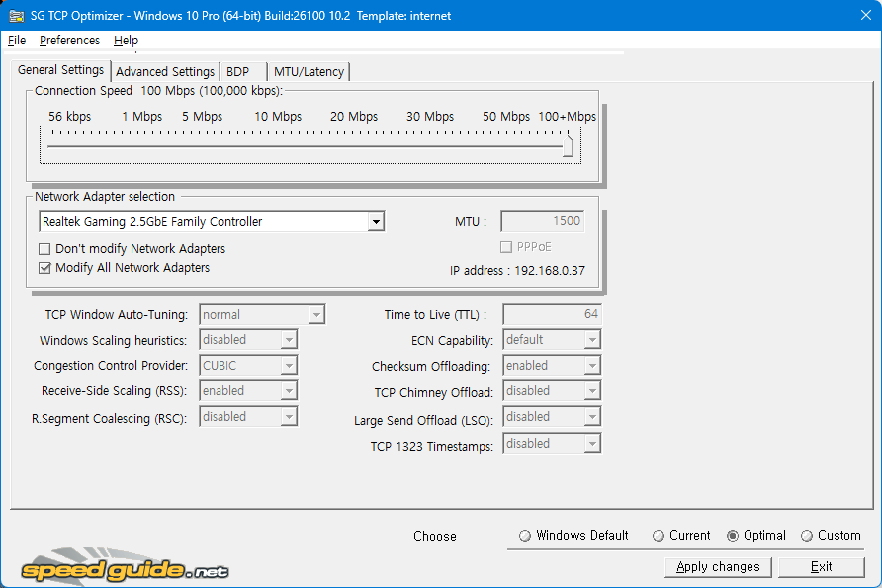The image size is (882, 588).
Task: Select the Custom settings radio option
Action: (807, 536)
